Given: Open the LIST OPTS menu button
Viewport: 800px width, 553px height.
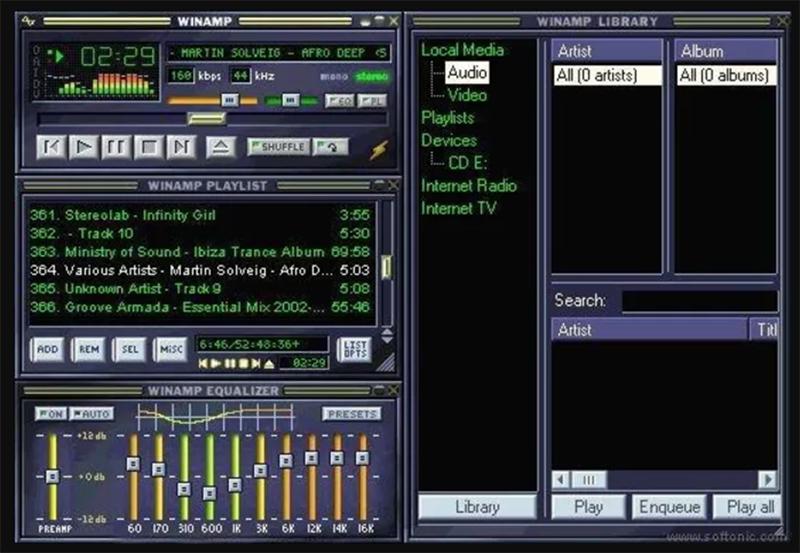Looking at the screenshot, I should [x=355, y=349].
